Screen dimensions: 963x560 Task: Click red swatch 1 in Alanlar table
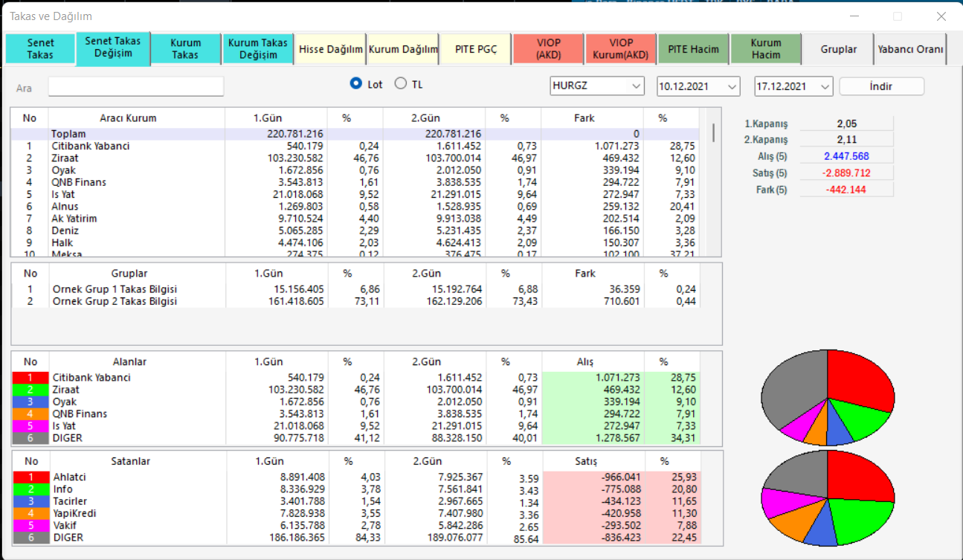[x=30, y=378]
